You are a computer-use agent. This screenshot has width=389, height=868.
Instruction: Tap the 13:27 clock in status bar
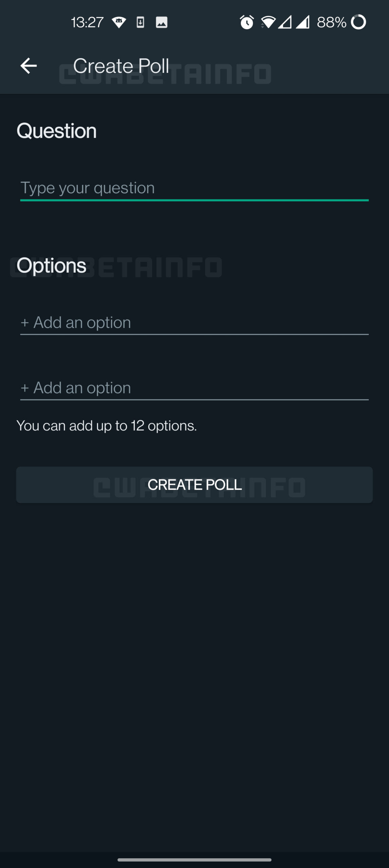87,22
